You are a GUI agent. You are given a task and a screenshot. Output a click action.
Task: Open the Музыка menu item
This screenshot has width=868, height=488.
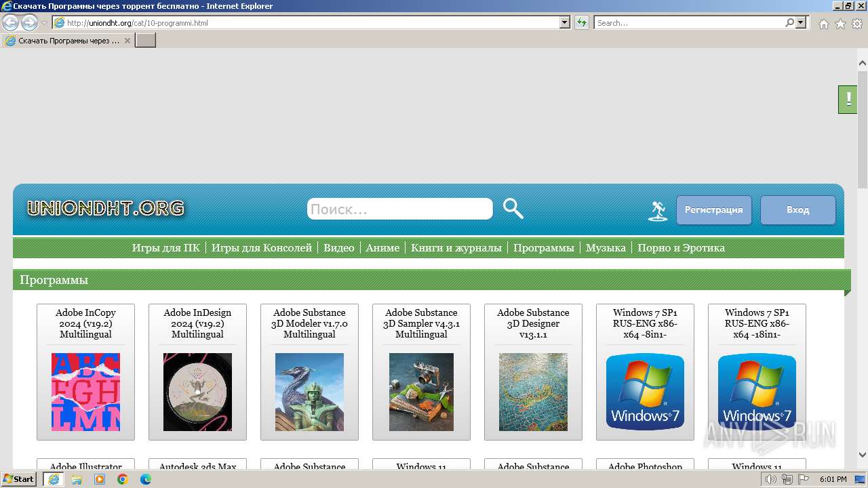click(606, 248)
